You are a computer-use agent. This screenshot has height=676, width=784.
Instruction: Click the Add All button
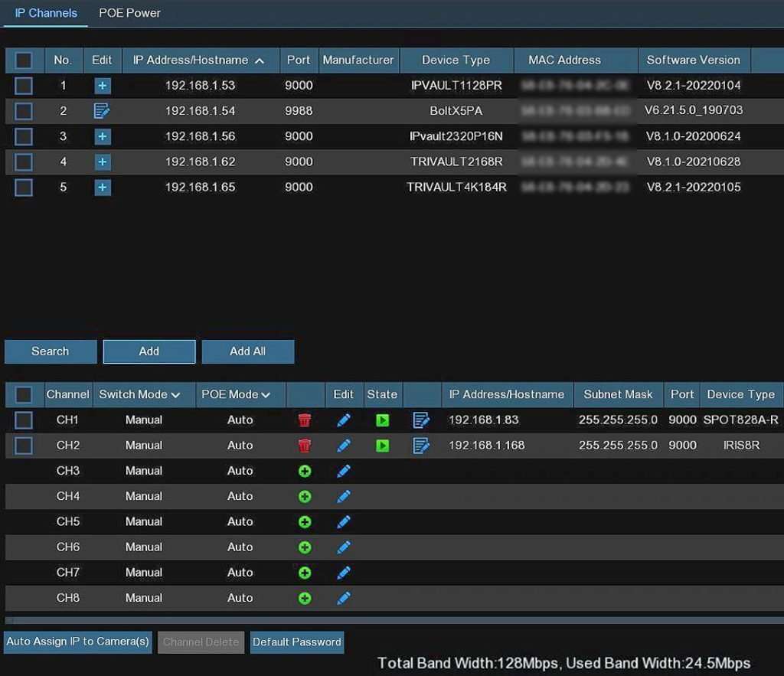[x=248, y=351]
